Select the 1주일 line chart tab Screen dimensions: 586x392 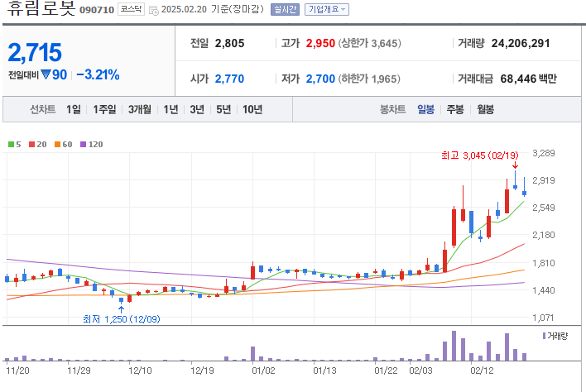(x=104, y=109)
